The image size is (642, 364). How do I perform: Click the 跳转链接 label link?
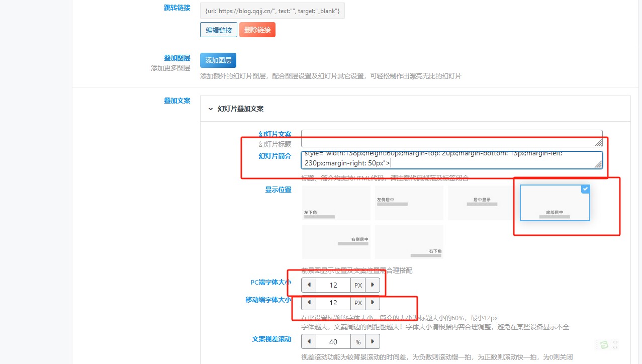pyautogui.click(x=177, y=8)
